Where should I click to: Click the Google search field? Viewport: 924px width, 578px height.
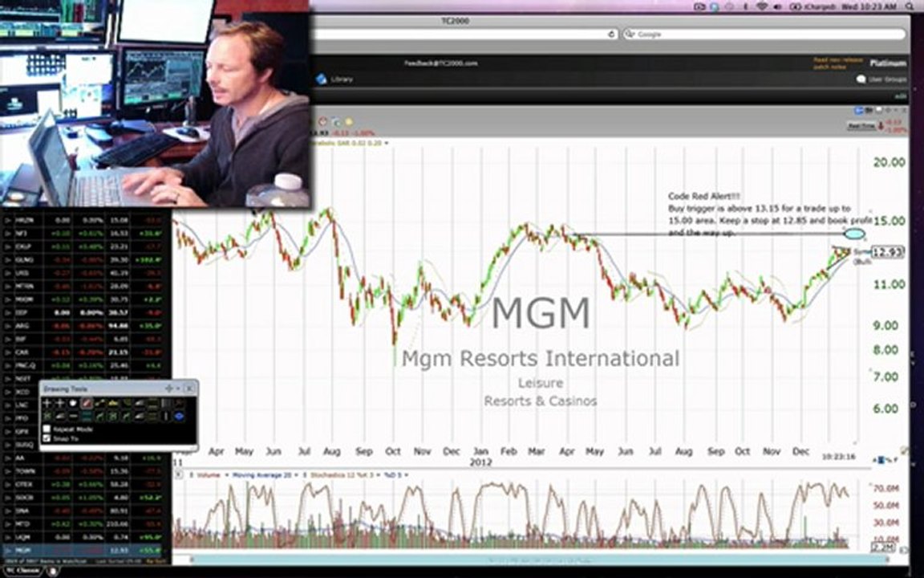point(764,35)
